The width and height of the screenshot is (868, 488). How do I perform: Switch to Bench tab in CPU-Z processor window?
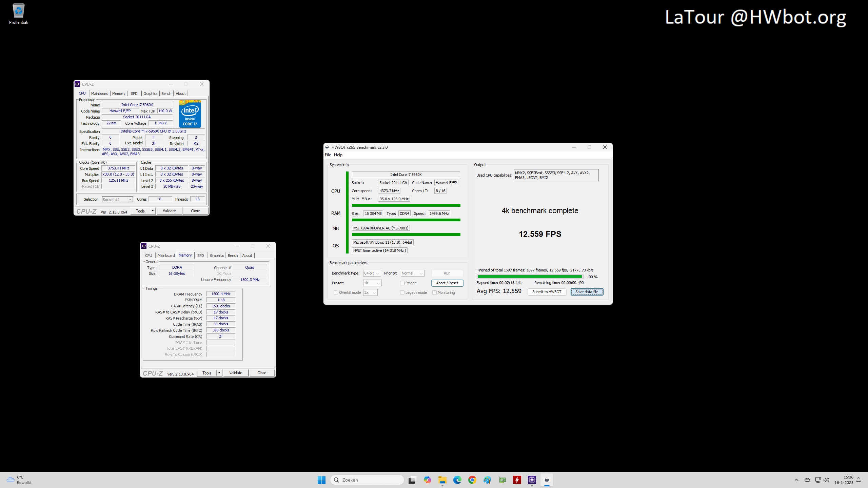(166, 94)
